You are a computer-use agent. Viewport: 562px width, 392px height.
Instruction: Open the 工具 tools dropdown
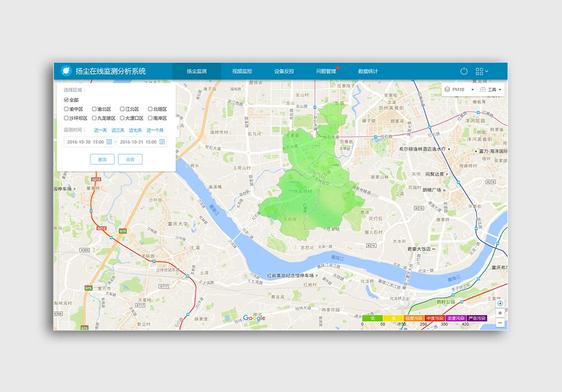click(491, 89)
